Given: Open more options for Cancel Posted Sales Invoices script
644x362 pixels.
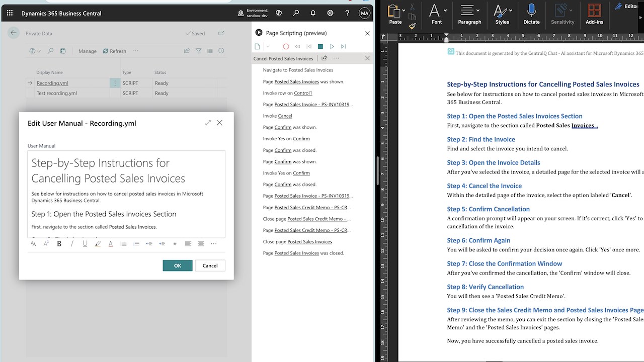Looking at the screenshot, I should coord(336,58).
